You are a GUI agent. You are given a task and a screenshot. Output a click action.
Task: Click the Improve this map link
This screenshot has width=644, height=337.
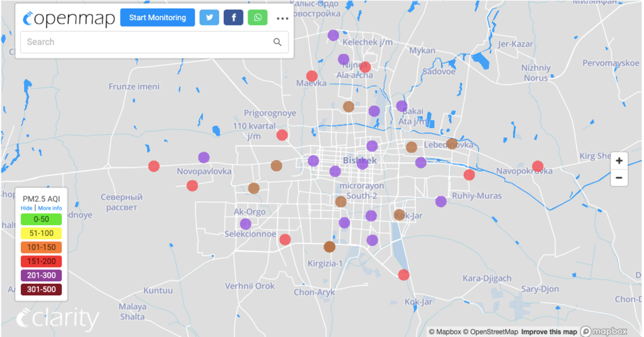pos(548,332)
